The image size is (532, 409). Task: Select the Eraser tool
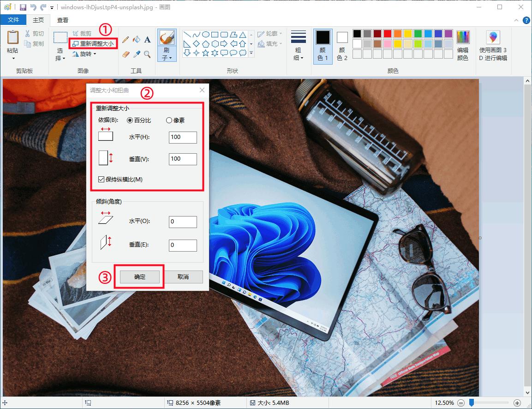coord(126,54)
